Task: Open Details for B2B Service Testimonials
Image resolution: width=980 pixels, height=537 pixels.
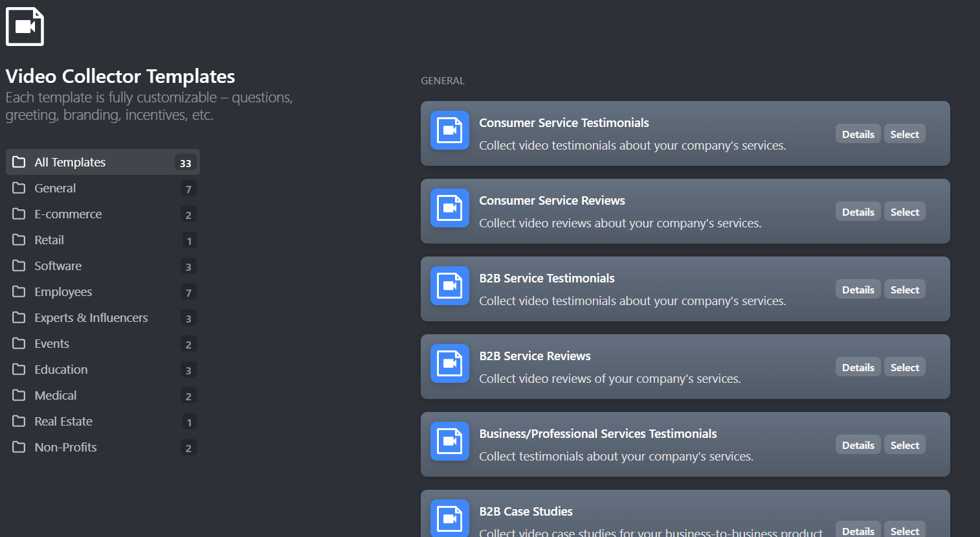Action: (x=858, y=290)
